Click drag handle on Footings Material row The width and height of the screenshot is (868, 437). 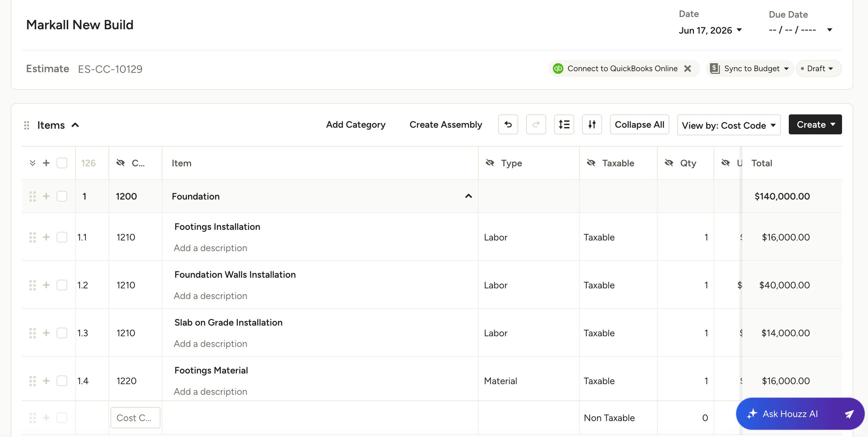pyautogui.click(x=32, y=381)
